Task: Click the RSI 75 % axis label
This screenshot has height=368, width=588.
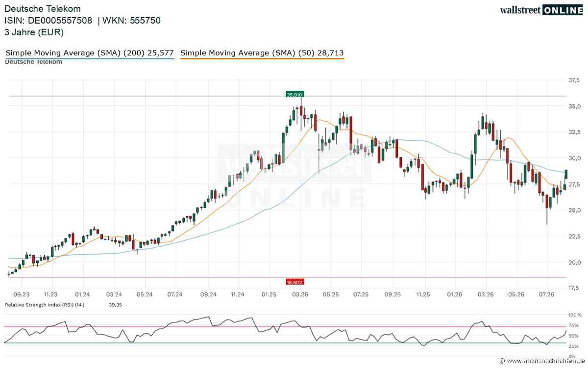Action: [574, 325]
